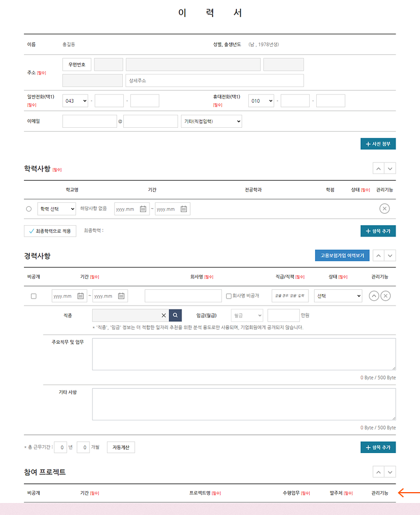The height and width of the screenshot is (515, 420).
Task: Click total work months field
Action: click(x=83, y=448)
